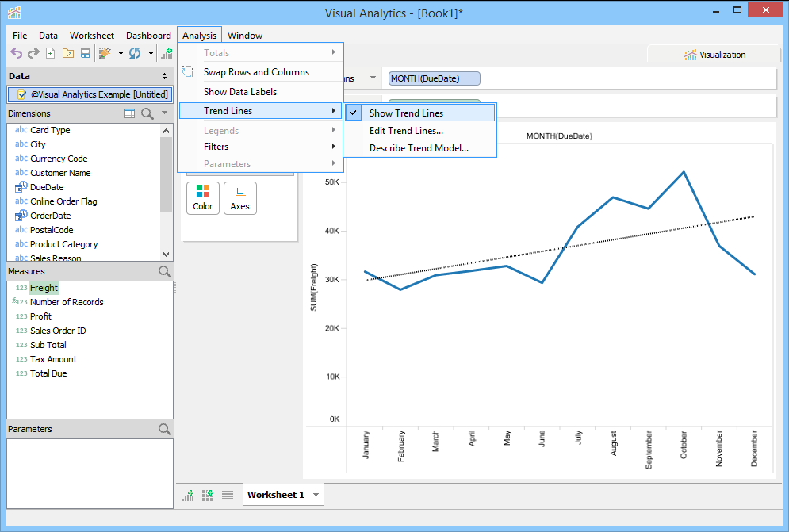Click the Visualization tab button
Viewport: 789px width, 532px height.
pyautogui.click(x=714, y=55)
